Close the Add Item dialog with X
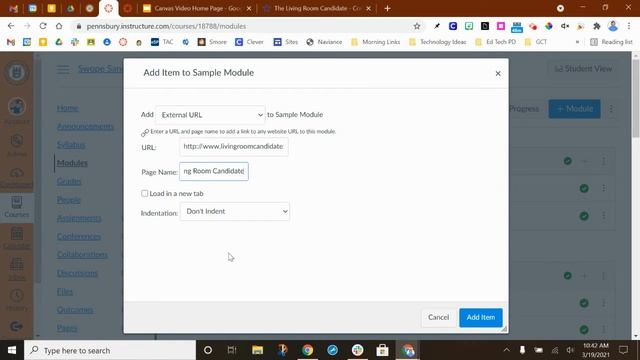The height and width of the screenshot is (360, 640). 498,73
